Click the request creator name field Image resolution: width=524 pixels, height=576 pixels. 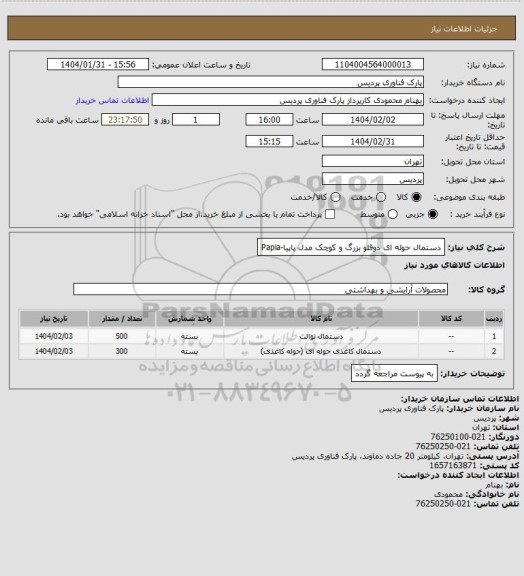(288, 100)
